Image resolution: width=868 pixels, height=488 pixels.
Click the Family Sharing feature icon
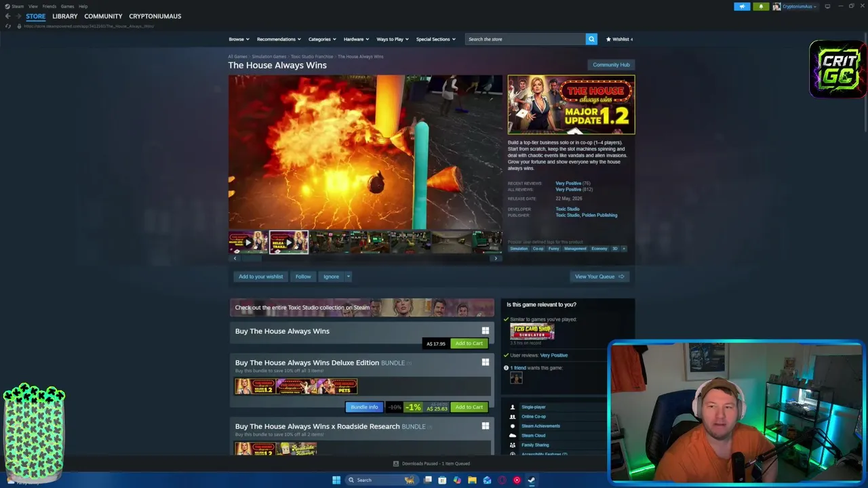[513, 445]
